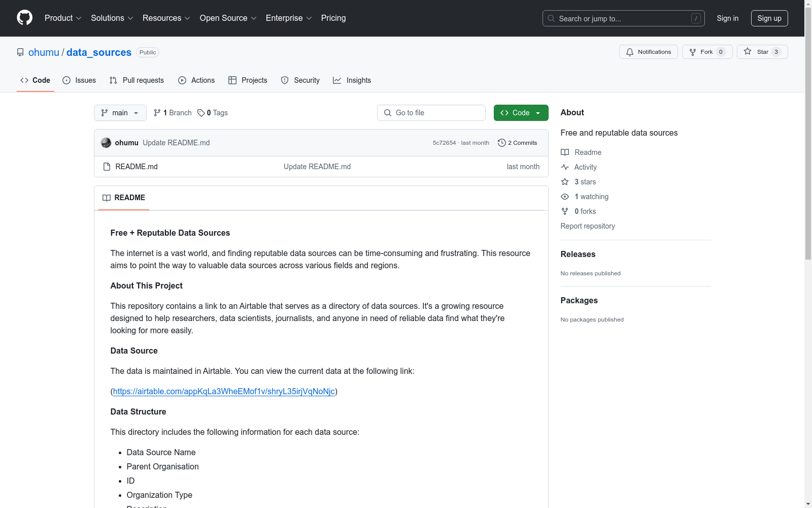812x508 pixels.
Task: Open the data_sources repository link
Action: pos(99,52)
